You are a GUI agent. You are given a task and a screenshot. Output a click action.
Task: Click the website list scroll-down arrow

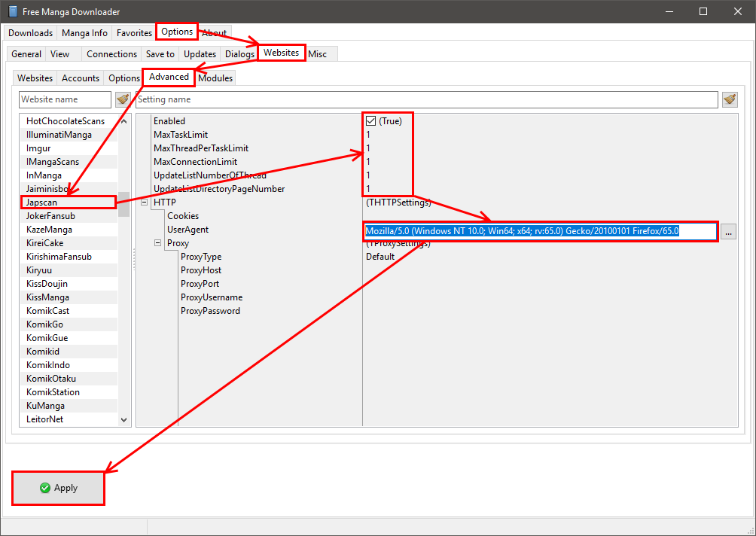click(124, 420)
